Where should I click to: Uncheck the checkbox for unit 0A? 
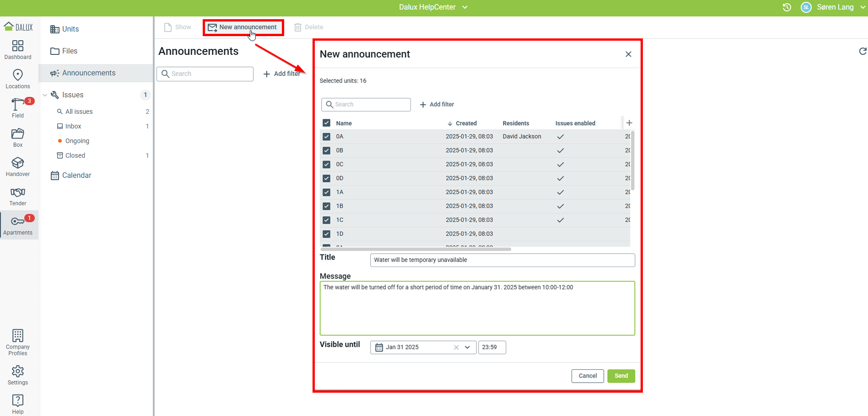point(326,137)
